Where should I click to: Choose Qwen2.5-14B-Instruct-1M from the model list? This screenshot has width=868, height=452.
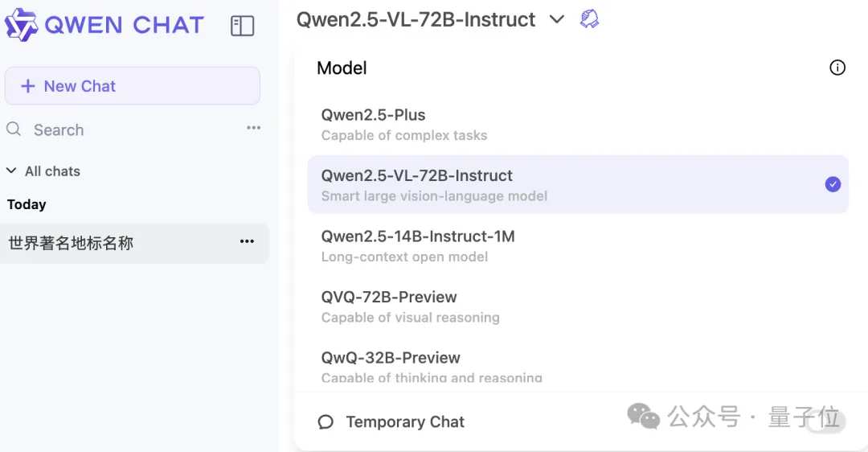click(x=578, y=246)
